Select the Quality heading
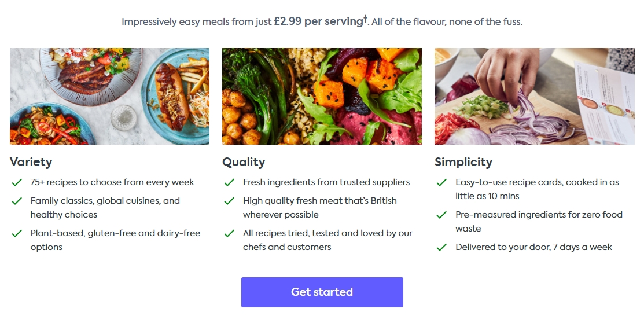This screenshot has height=327, width=644. [244, 162]
